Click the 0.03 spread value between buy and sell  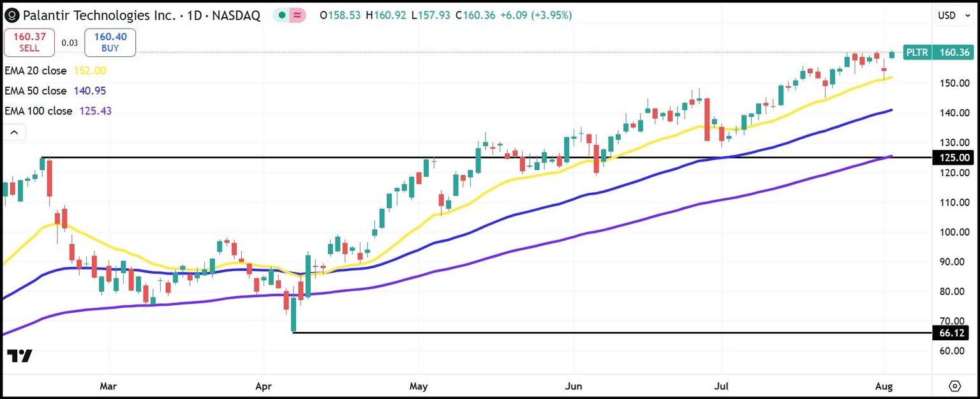click(69, 42)
